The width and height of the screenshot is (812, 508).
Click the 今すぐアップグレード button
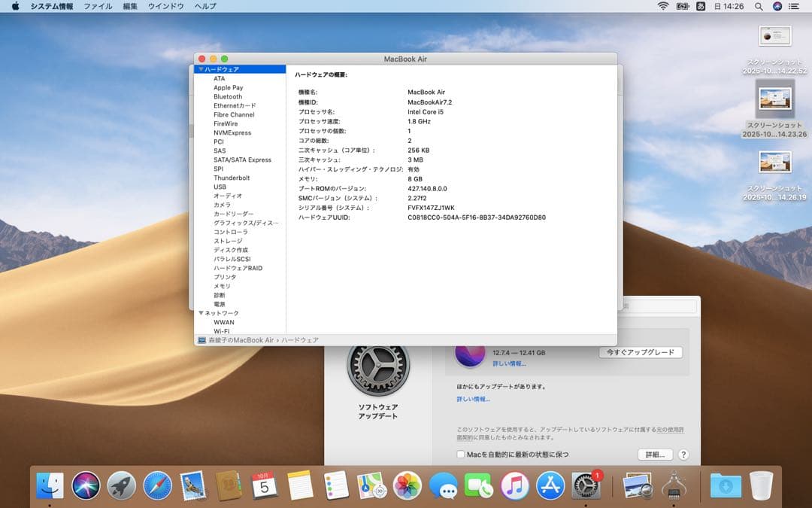(x=640, y=351)
